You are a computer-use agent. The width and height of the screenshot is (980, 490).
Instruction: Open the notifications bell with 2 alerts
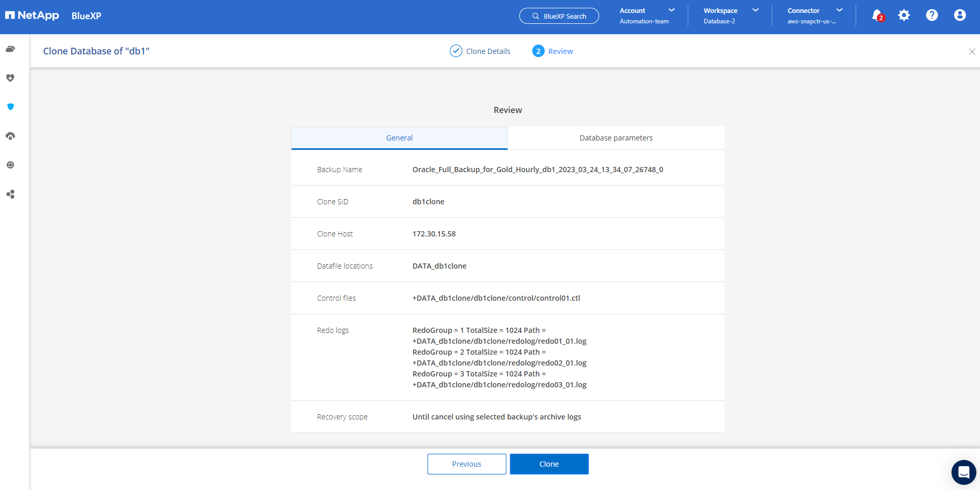coord(877,16)
